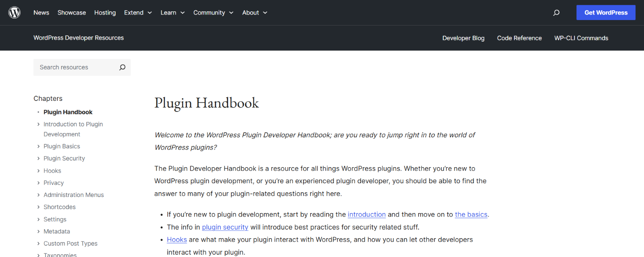Open the Privacy chapter
Viewport: 644px width, 257px height.
point(53,183)
